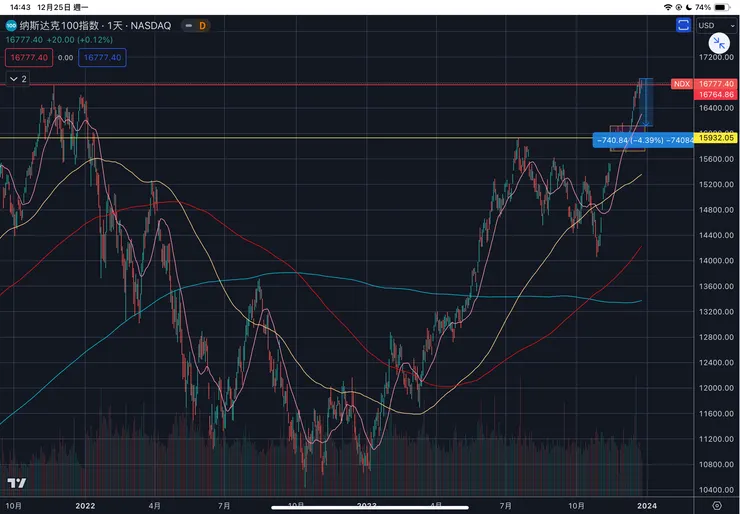This screenshot has width=740, height=514.
Task: Open chart settings gear near the time axis
Action: tap(717, 506)
